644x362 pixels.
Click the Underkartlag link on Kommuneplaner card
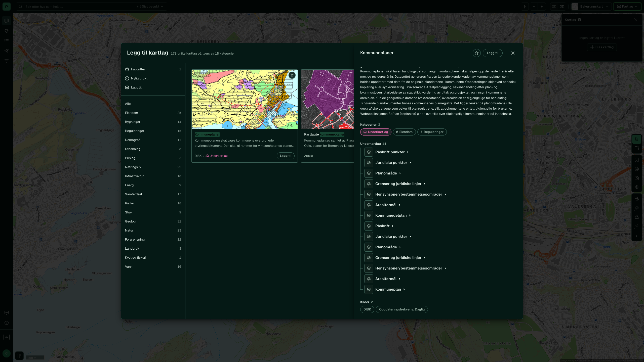[x=217, y=156]
